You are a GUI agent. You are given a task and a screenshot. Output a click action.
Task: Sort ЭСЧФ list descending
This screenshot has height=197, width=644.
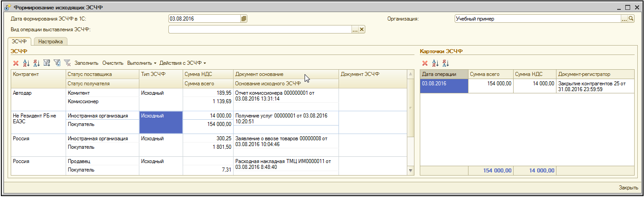pyautogui.click(x=36, y=63)
